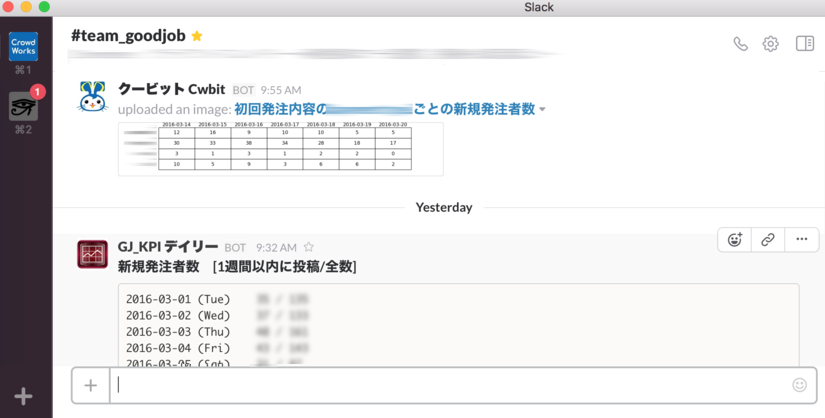
Task: Open the GJ_KPI bot avatar
Action: tap(93, 254)
